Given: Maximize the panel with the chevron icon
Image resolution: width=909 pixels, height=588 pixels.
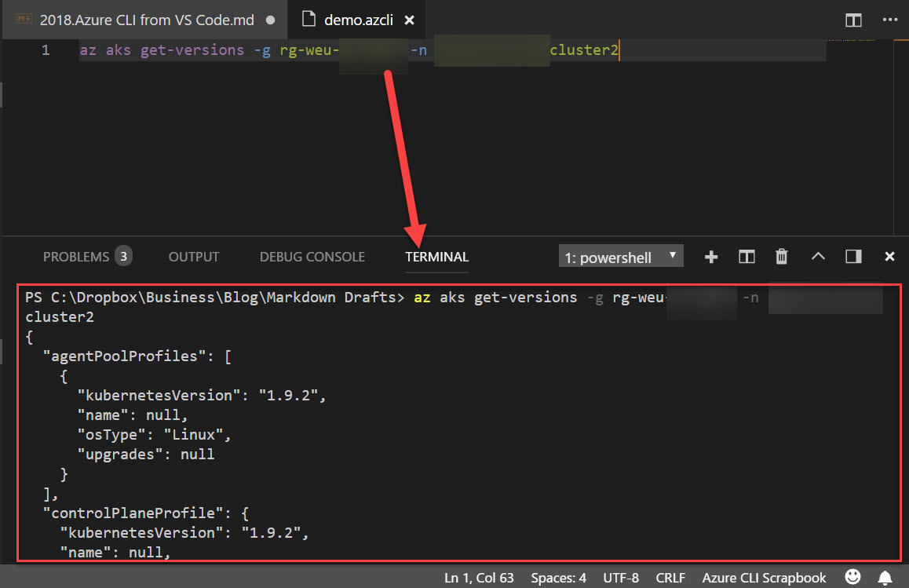Looking at the screenshot, I should pos(818,256).
